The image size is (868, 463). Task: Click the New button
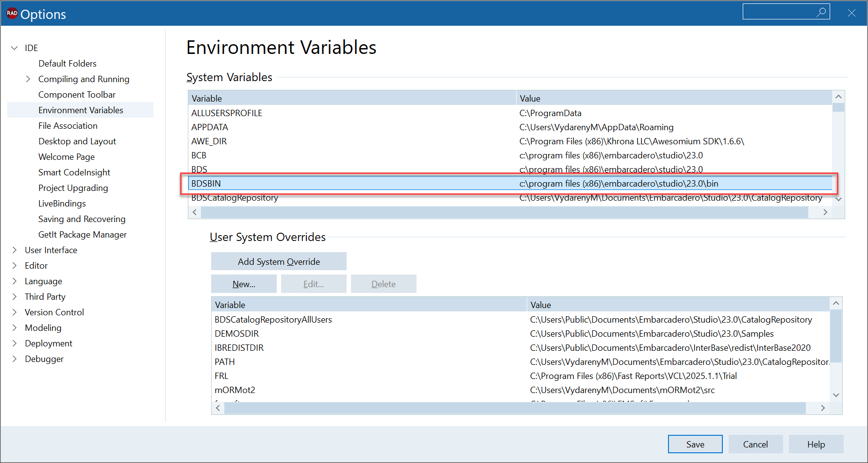tap(244, 284)
